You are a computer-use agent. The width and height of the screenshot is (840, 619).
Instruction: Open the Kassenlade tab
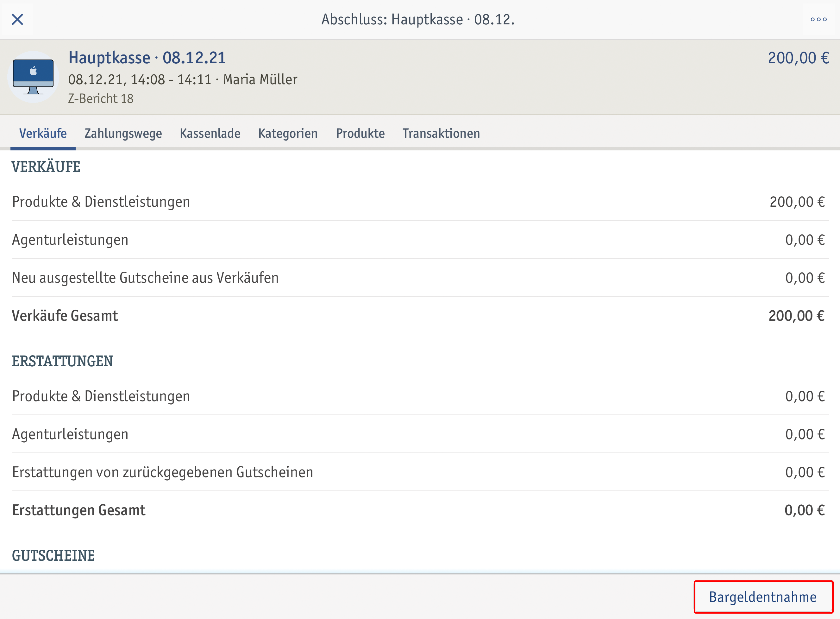(210, 133)
